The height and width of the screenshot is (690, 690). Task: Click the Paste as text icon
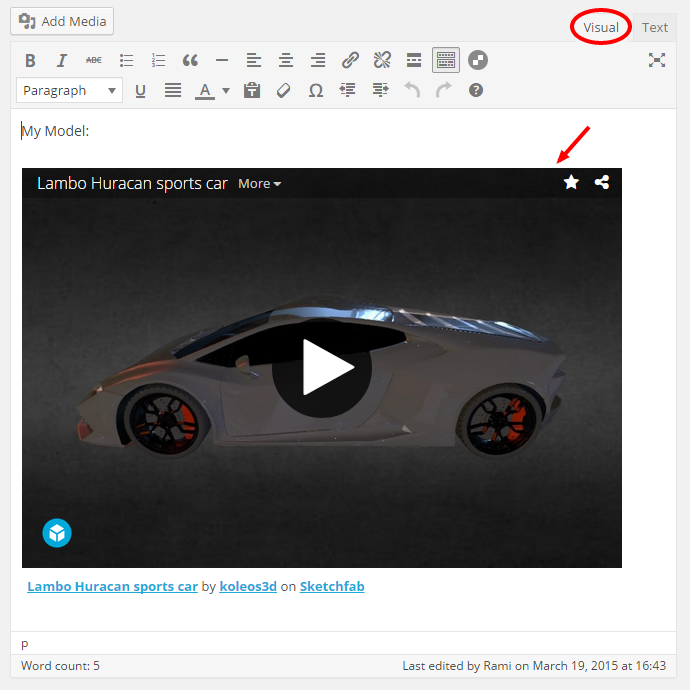coord(252,90)
